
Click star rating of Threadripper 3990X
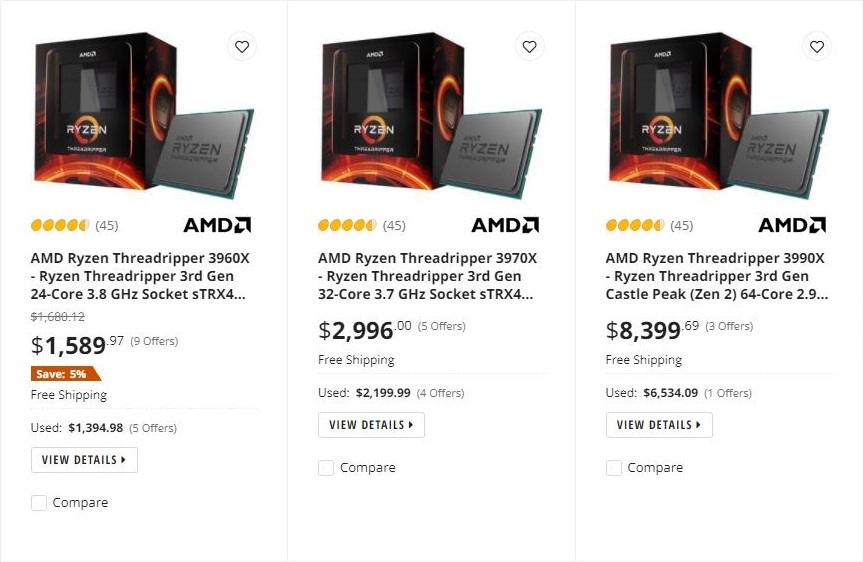click(x=635, y=225)
